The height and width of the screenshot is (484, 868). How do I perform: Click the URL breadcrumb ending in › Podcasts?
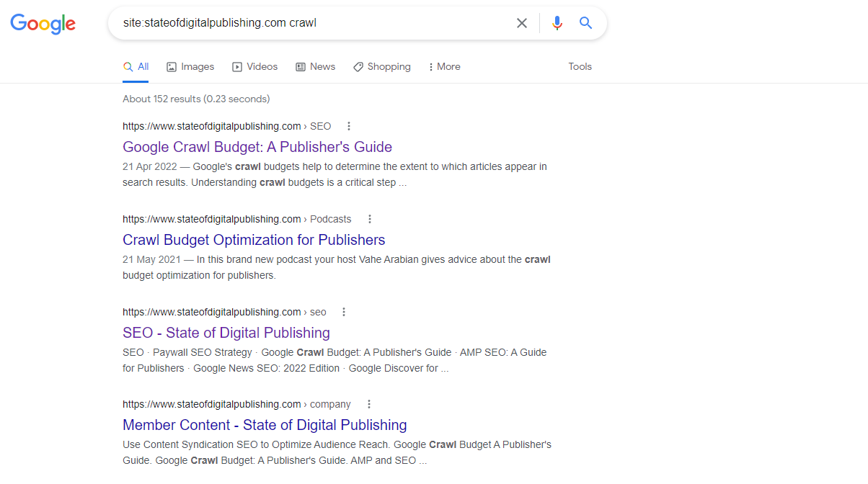[x=237, y=219]
